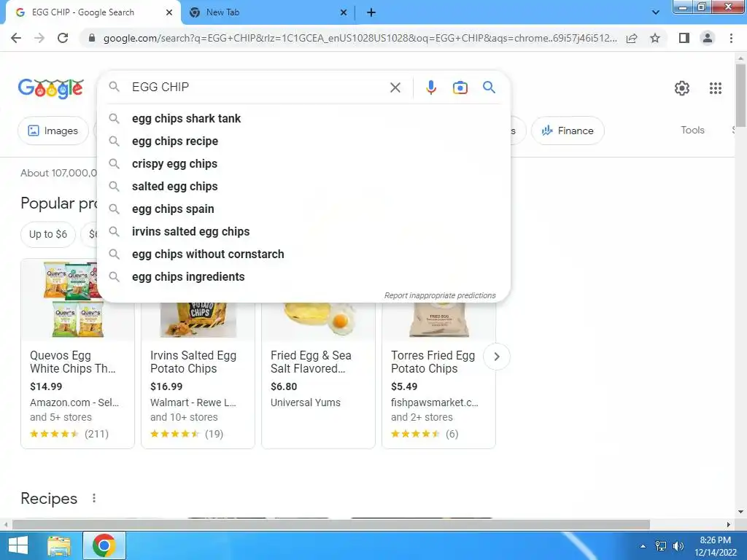
Task: Open the tab search dropdown arrow
Action: tap(656, 12)
